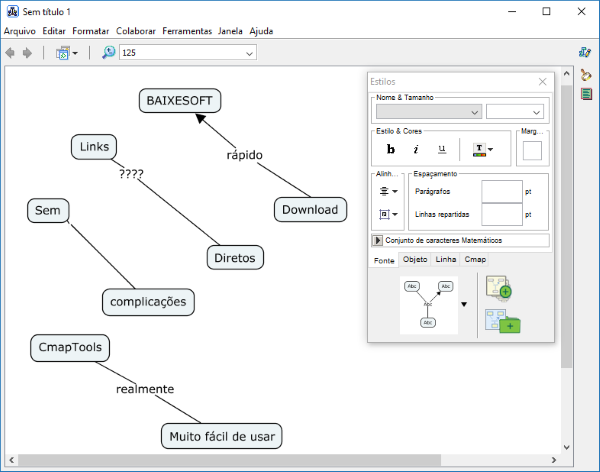This screenshot has height=472, width=600.
Task: Click the top-right styles palette icon
Action: [x=585, y=52]
